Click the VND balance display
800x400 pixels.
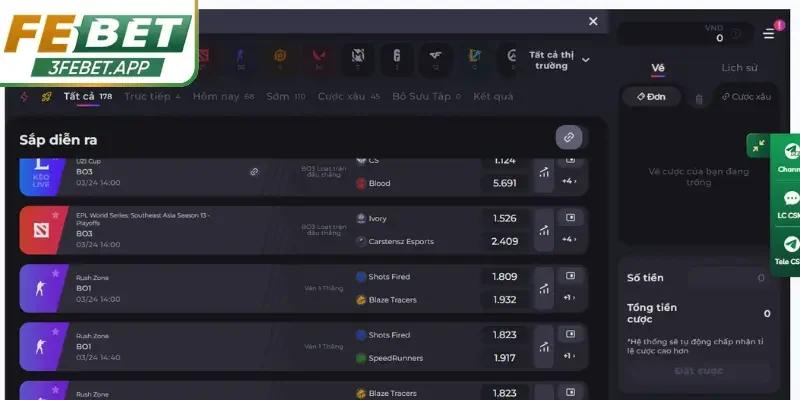pos(685,34)
